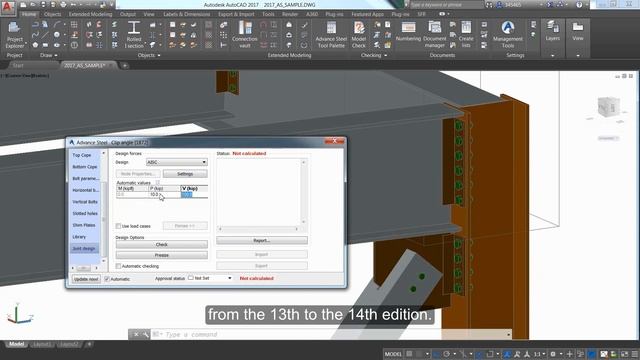640x360 pixels.
Task: Open the Document manager
Action: pyautogui.click(x=434, y=35)
